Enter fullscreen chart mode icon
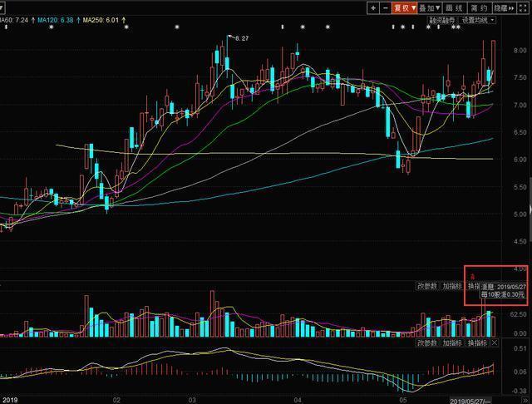 (x=523, y=8)
